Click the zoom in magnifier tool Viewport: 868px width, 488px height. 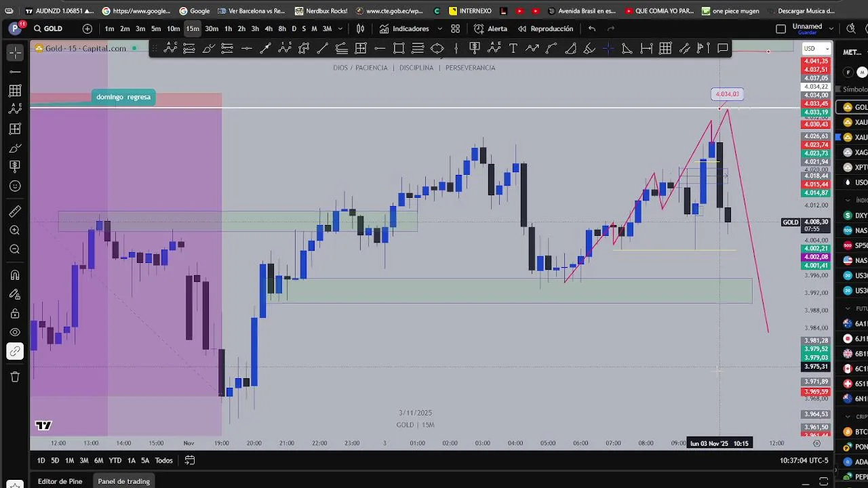15,230
